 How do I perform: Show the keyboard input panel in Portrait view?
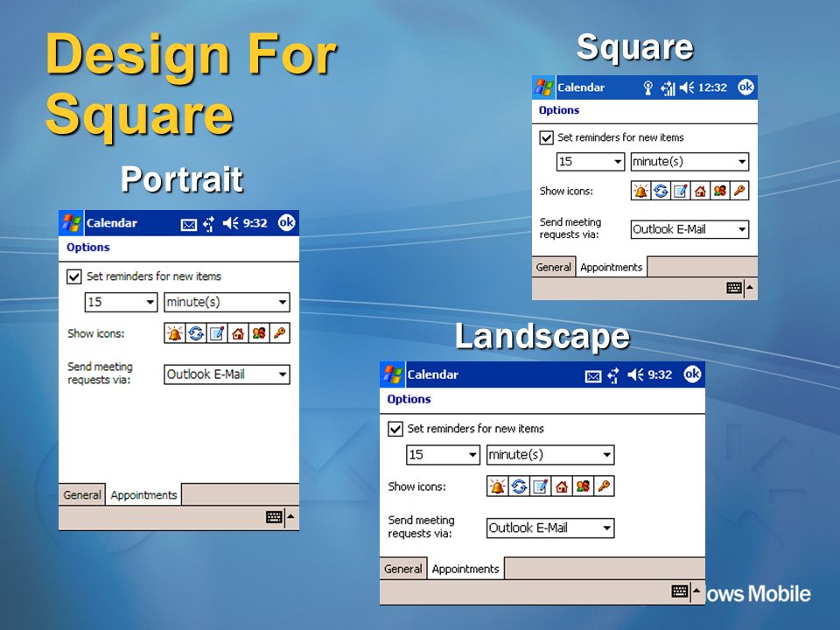274,517
